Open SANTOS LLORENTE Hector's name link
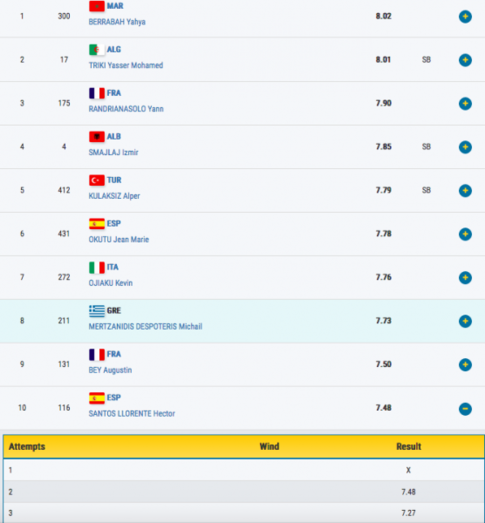 click(132, 414)
